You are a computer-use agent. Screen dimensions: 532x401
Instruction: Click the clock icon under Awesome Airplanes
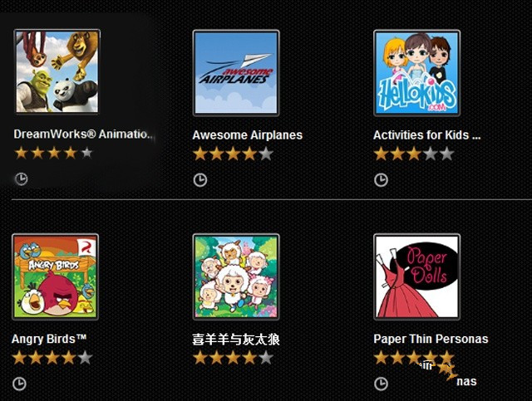point(200,180)
